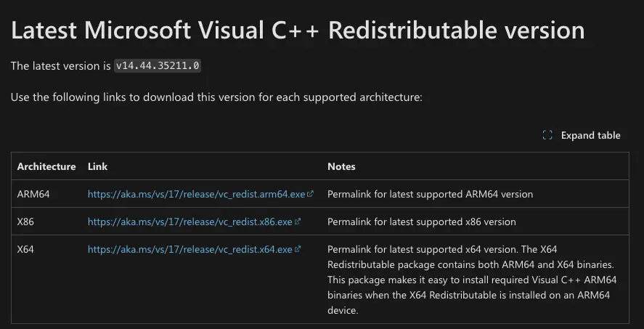Click the expand icon beside Expand table

(x=547, y=135)
